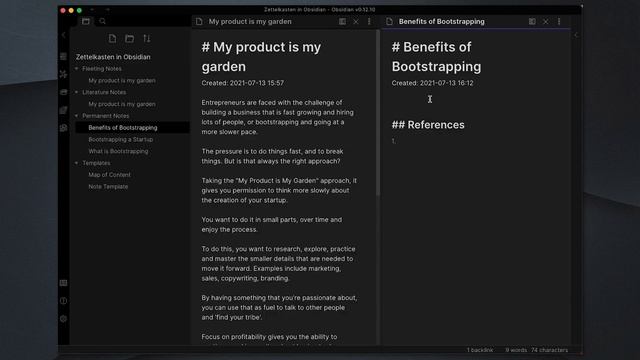Toggle preview mode for 'Benefits of Bootstrapping'
640x360 pixels.
532,22
